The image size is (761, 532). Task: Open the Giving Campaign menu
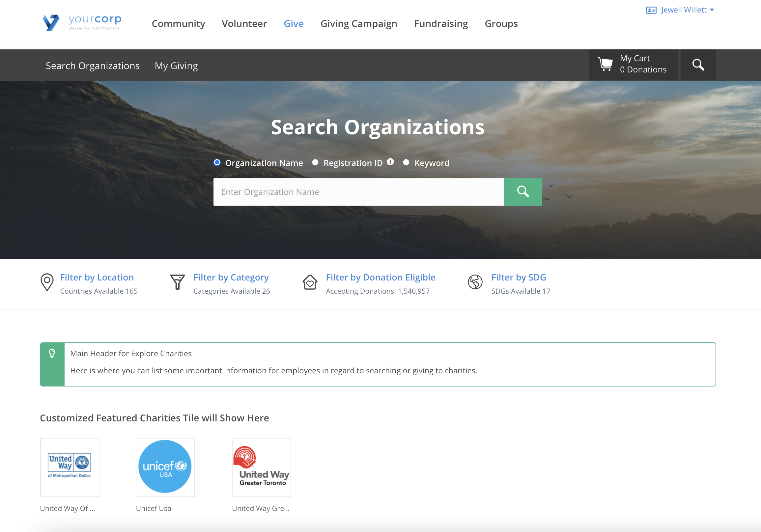click(x=359, y=23)
